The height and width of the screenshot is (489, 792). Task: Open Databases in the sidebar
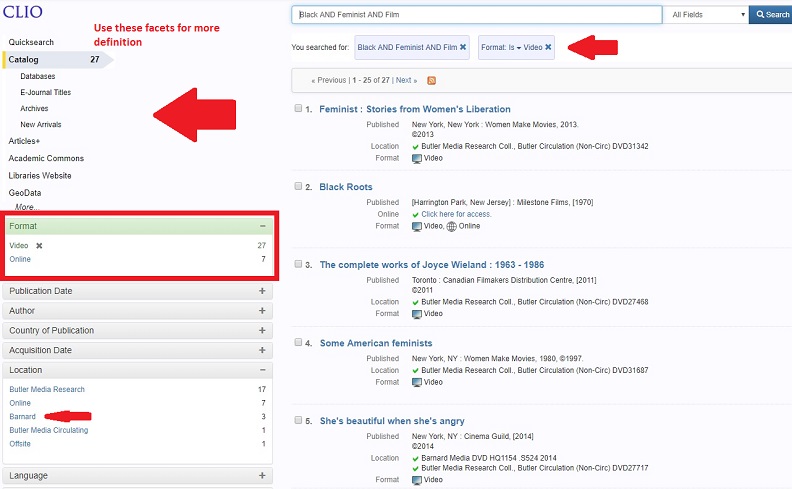[38, 76]
